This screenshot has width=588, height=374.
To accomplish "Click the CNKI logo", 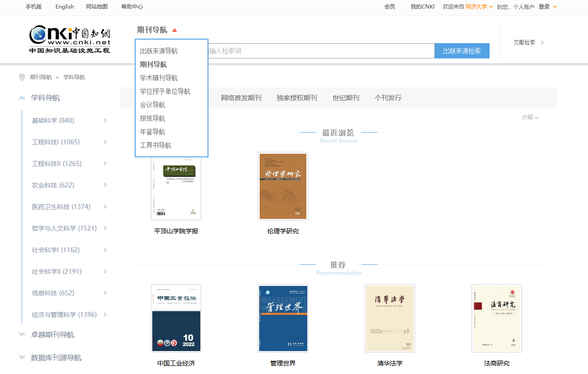I will pyautogui.click(x=70, y=39).
